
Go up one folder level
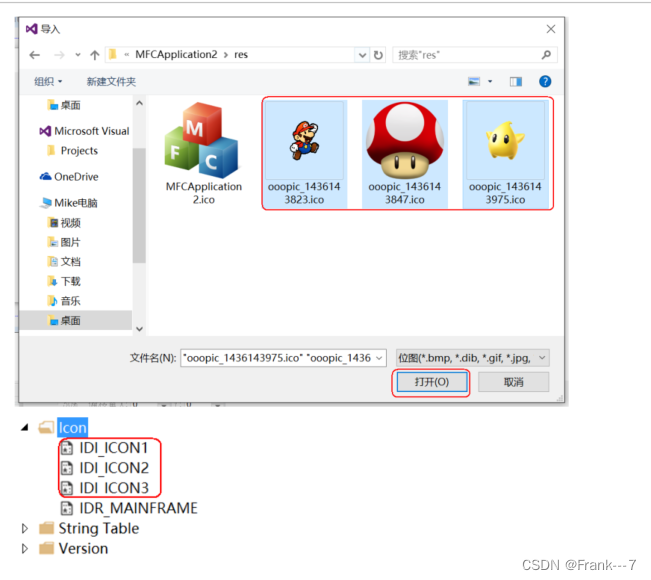[95, 55]
